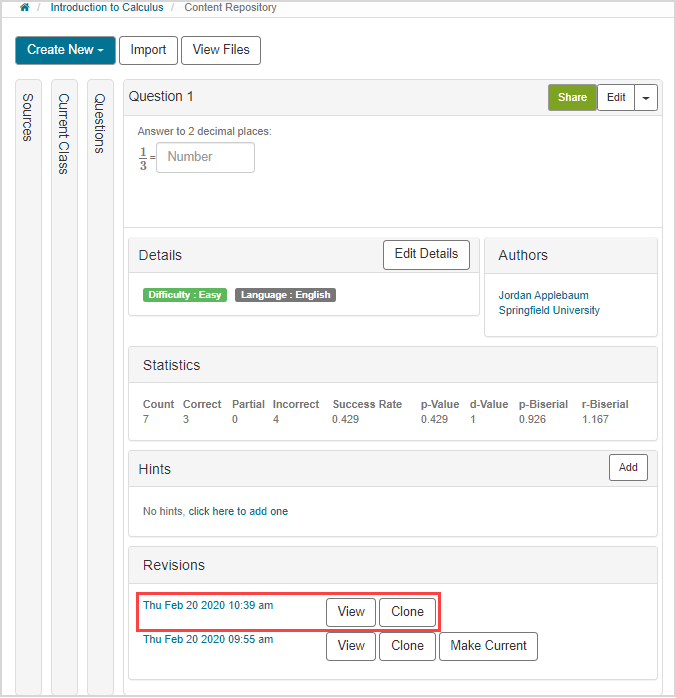
Task: Click the Import button
Action: (148, 50)
